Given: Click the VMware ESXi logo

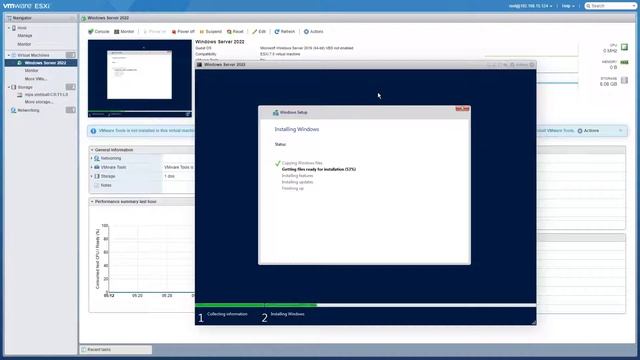Looking at the screenshot, I should coord(27,6).
